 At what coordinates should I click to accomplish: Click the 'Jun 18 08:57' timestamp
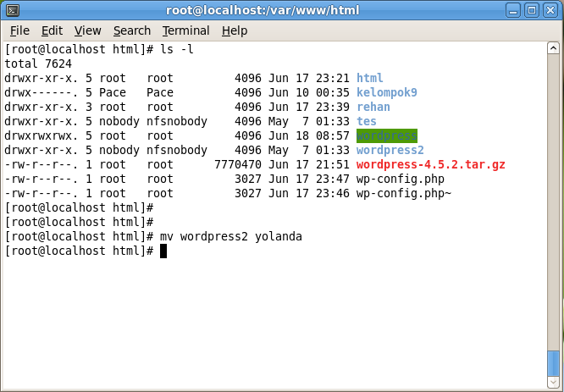(x=308, y=135)
